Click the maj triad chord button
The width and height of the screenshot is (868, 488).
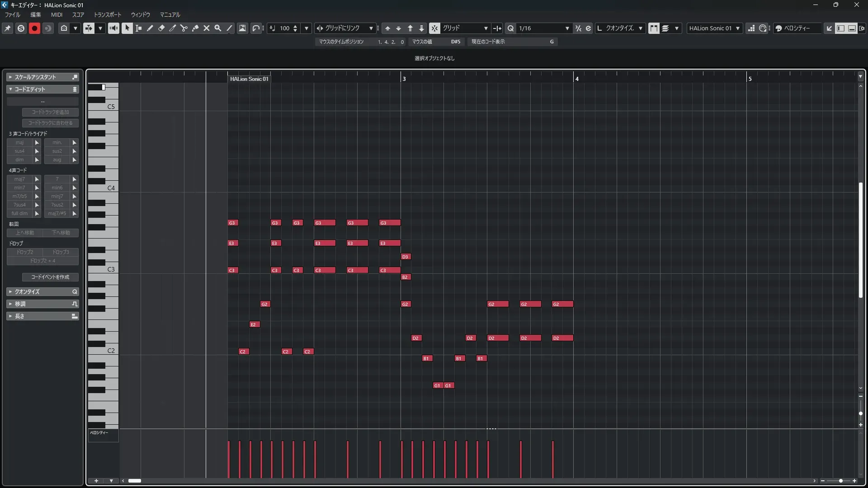(x=19, y=142)
